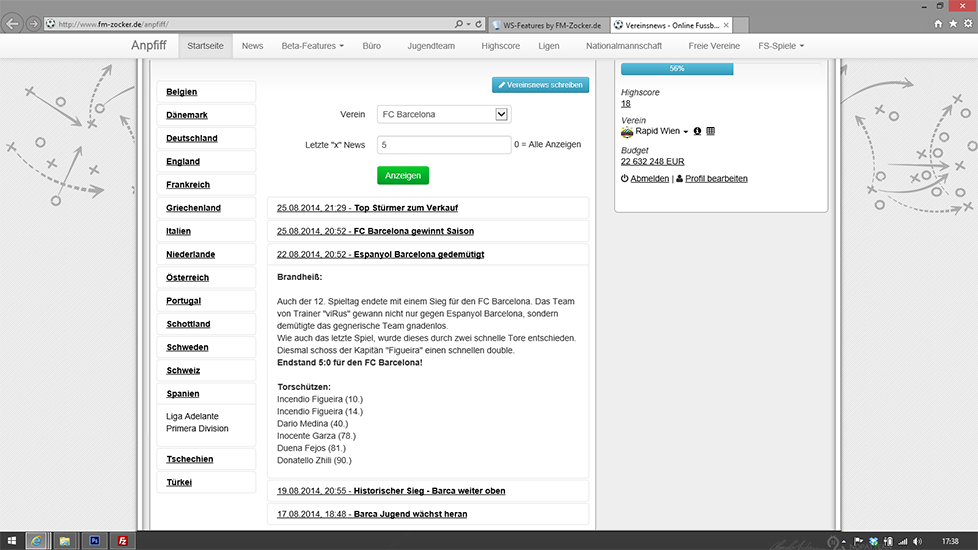
Task: Switch to the WS-Features by FM-Zocker.de tab
Action: (x=548, y=23)
